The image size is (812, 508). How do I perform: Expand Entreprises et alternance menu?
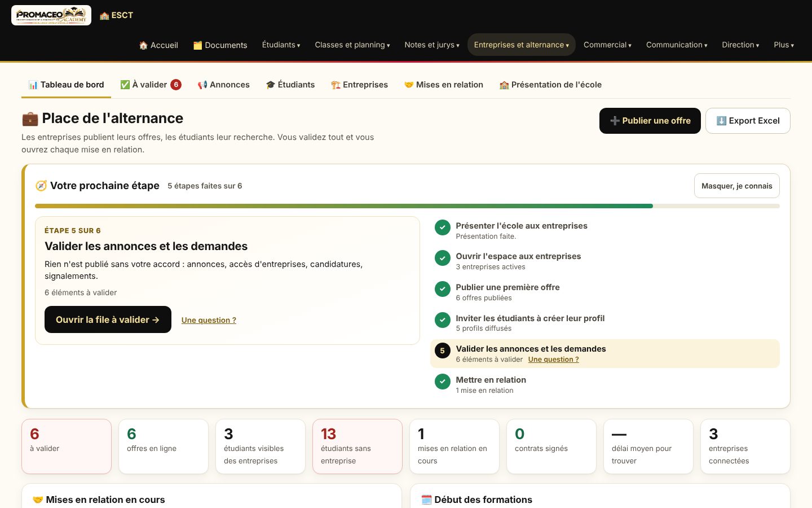522,45
